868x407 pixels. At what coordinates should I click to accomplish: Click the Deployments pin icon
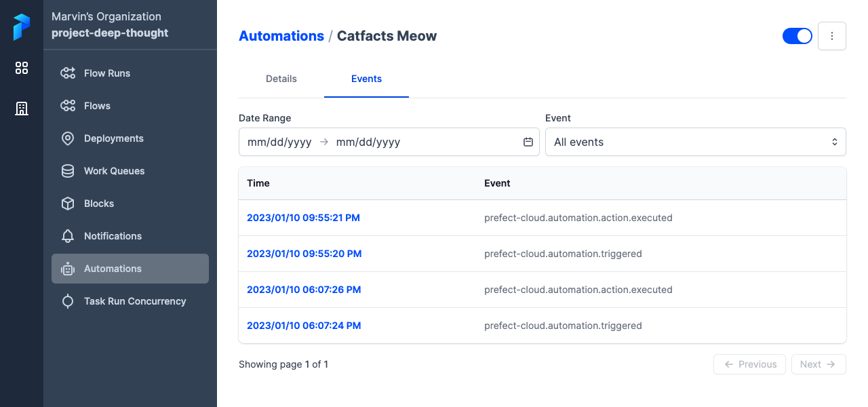point(68,138)
